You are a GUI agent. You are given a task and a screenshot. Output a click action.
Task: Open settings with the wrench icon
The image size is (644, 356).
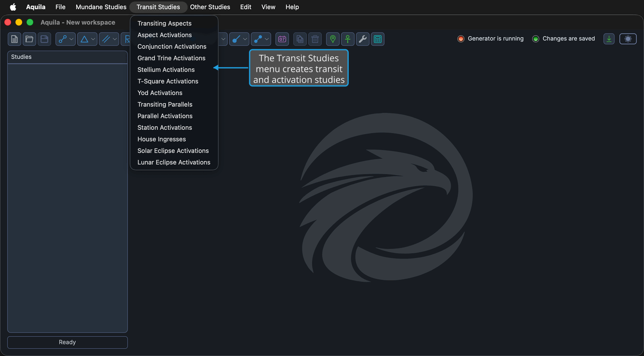pos(363,39)
